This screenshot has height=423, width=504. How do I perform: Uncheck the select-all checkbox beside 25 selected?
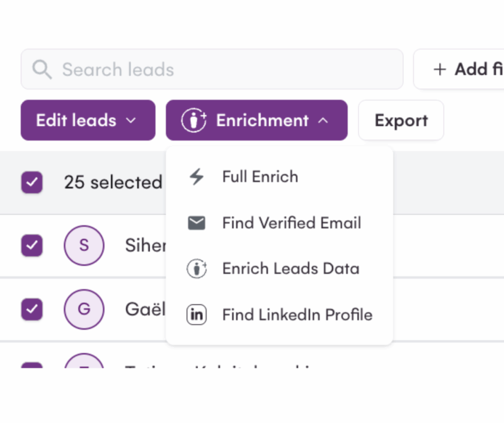click(x=32, y=183)
